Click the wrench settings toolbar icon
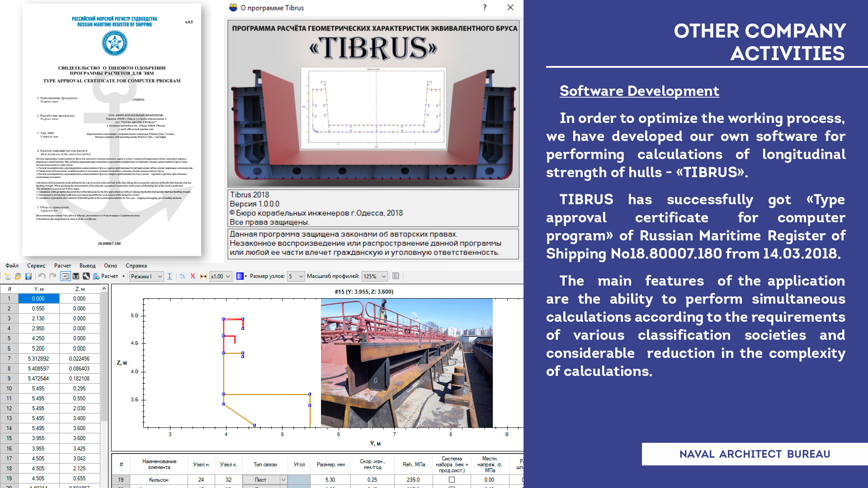This screenshot has height=488, width=868. click(86, 276)
